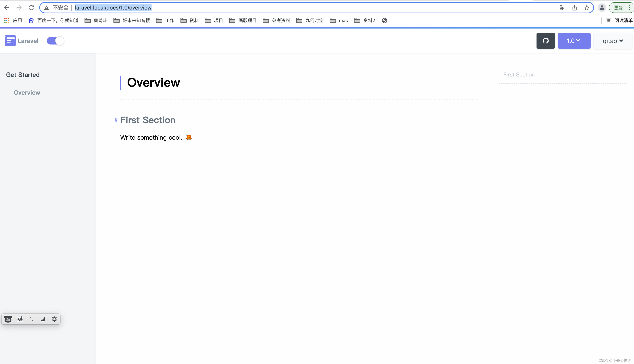Switch input language with 英 button
Viewport: 634px width, 364px height.
point(20,319)
